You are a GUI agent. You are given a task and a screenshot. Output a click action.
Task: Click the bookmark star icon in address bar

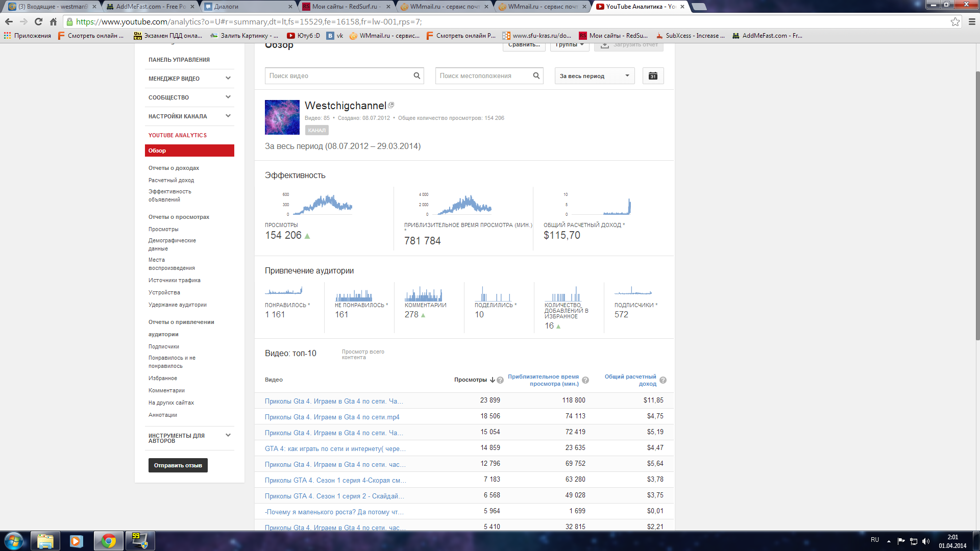[955, 21]
